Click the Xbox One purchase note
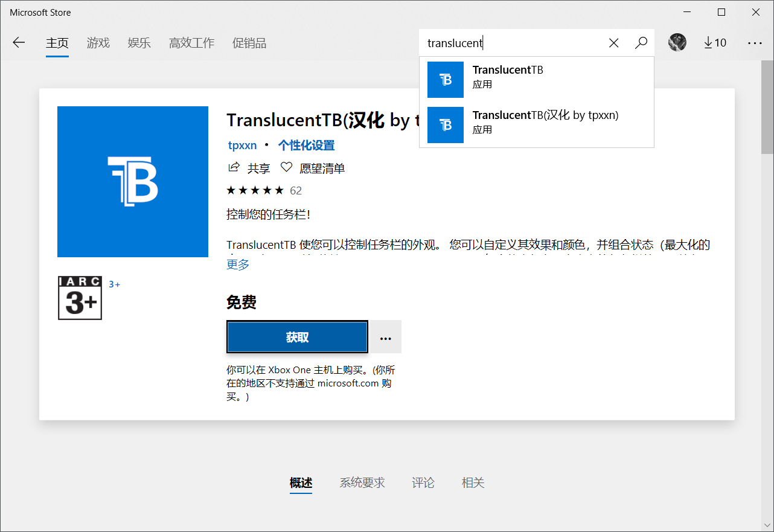Screen dimensions: 774x532 point(311,383)
